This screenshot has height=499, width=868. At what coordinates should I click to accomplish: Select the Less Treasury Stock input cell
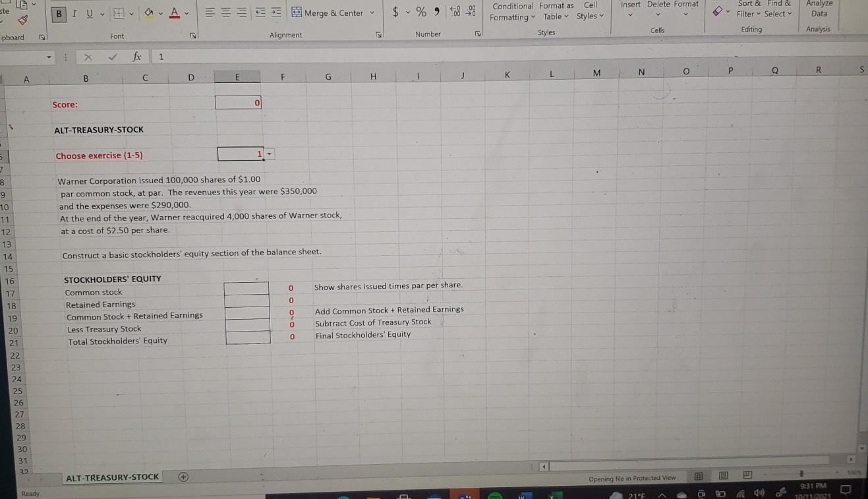click(248, 325)
